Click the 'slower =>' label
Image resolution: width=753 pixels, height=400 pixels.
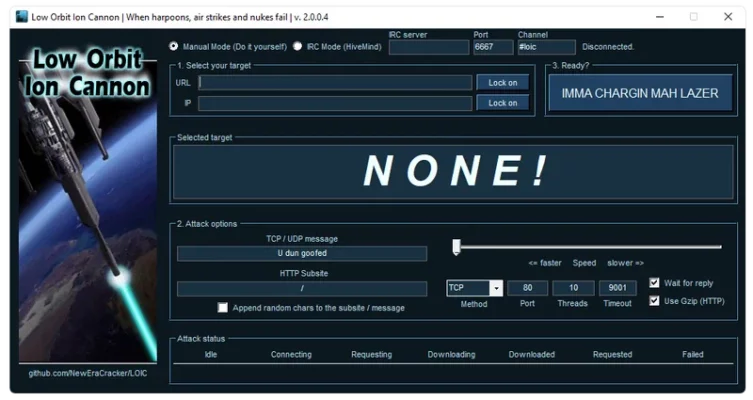click(x=625, y=263)
